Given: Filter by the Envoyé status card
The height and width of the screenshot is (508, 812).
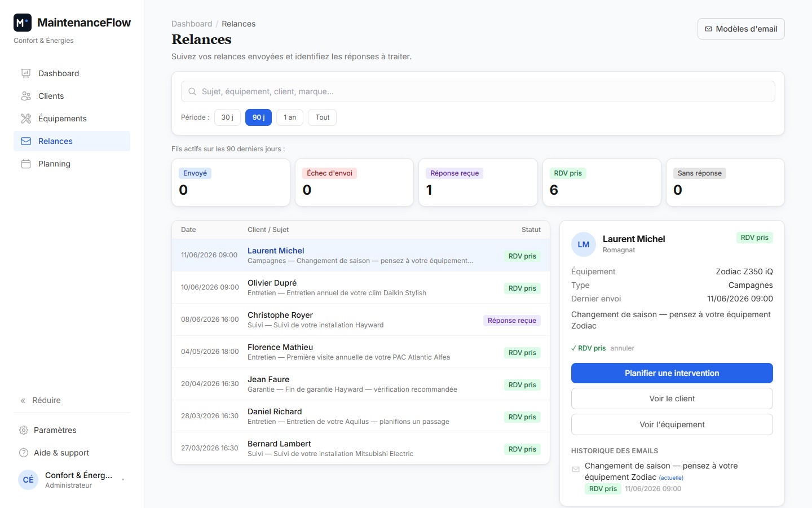Looking at the screenshot, I should coord(231,182).
